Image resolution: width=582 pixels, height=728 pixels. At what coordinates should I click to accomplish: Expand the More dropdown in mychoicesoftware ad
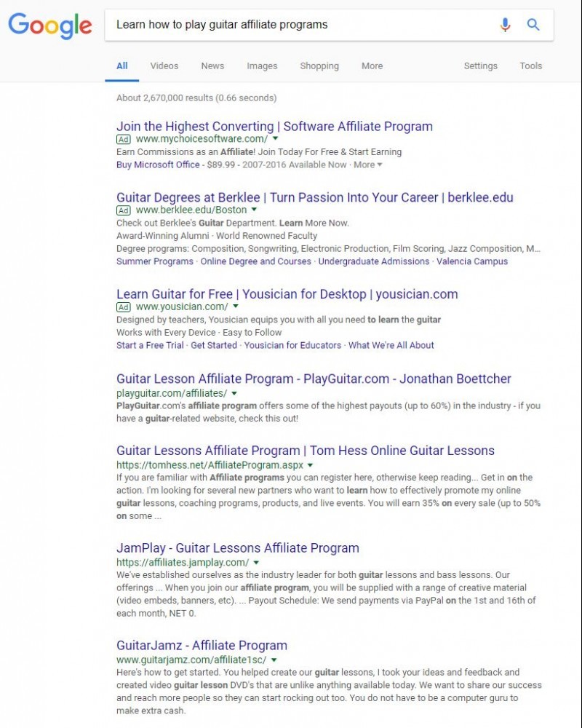367,165
